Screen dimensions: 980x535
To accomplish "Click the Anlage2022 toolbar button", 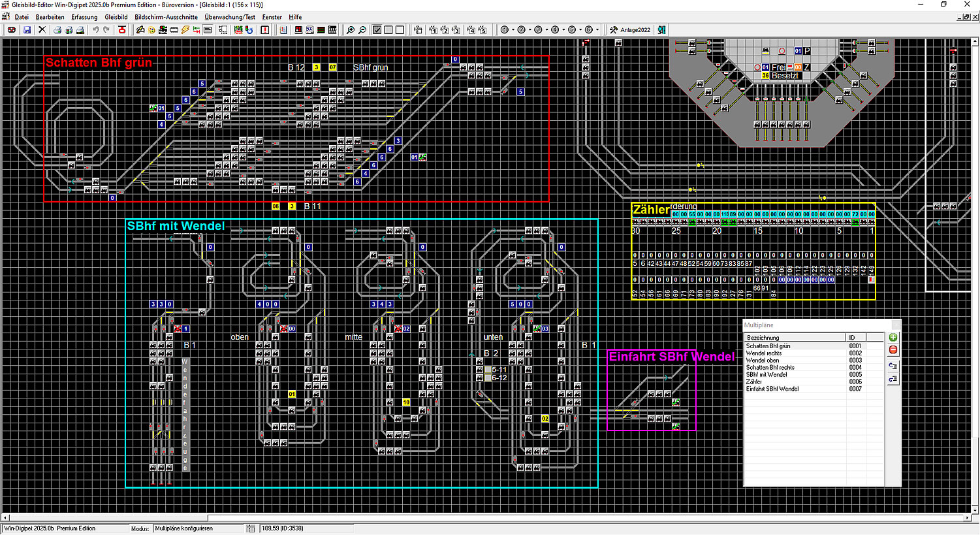I will [630, 30].
